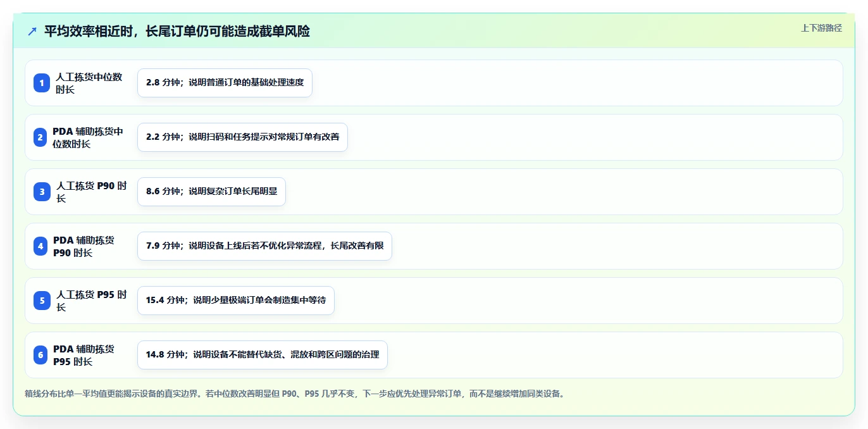Click the 上下游路径 label in the header
The width and height of the screenshot is (868, 429).
point(821,28)
